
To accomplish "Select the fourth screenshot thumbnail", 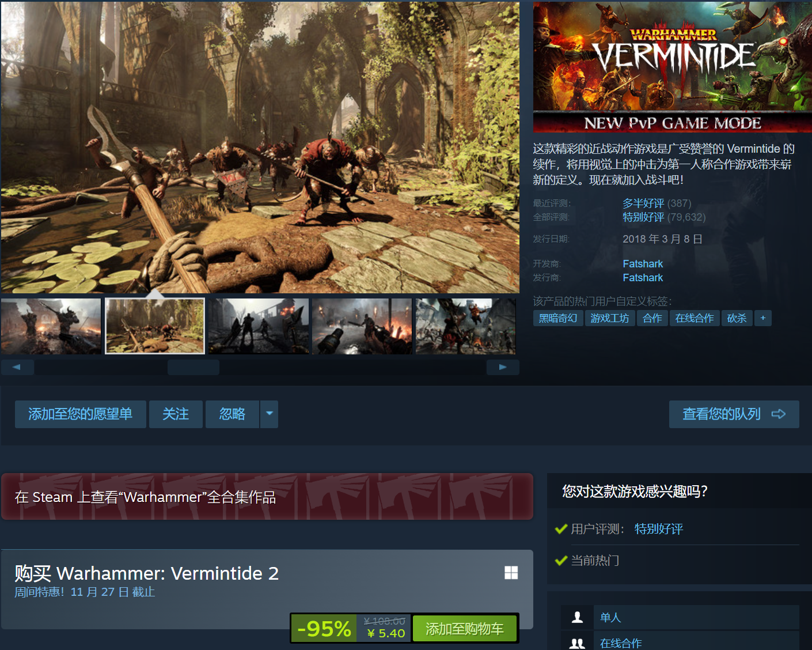I will (362, 326).
